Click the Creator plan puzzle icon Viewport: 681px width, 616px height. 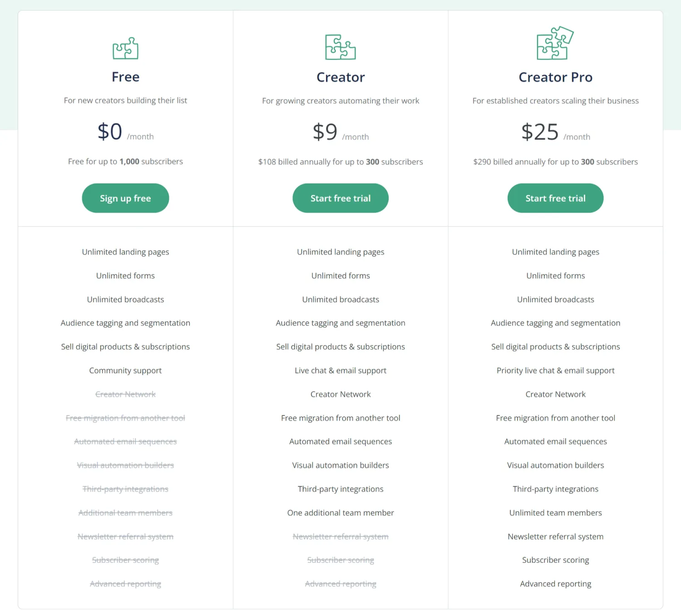click(340, 47)
